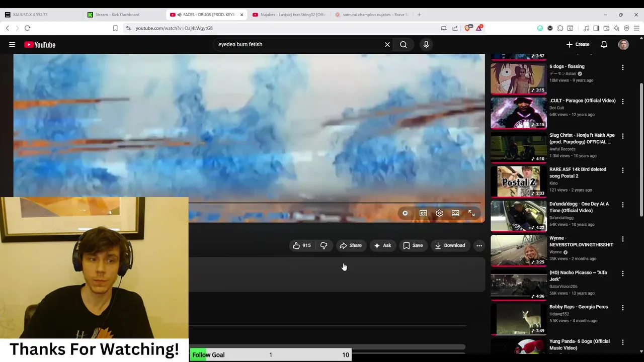Open options for Slug Christ Honja video

click(623, 136)
